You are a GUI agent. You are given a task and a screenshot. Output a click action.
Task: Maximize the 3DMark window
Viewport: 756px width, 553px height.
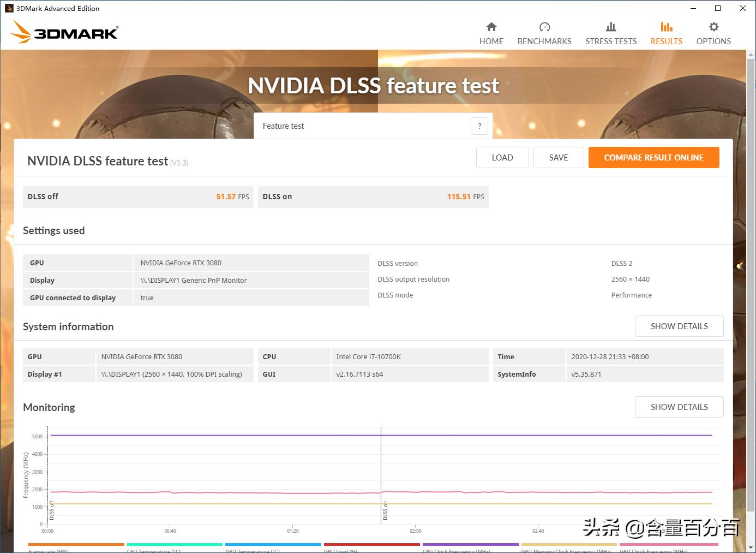pos(718,8)
